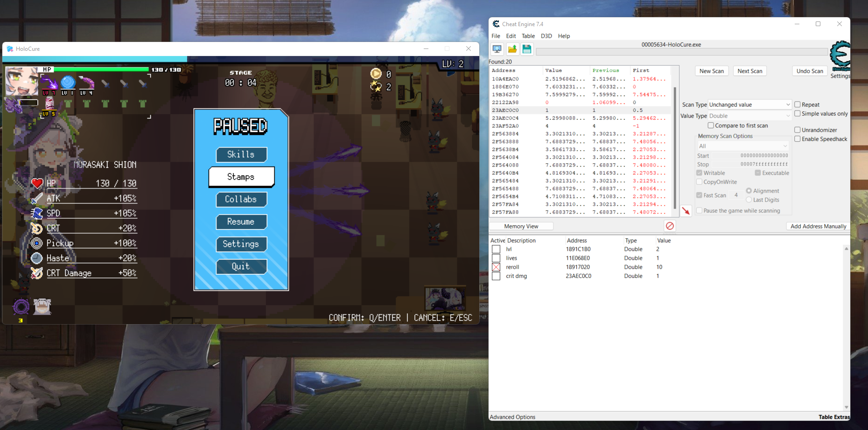868x430 pixels.
Task: Click the red arrow add-to-list icon
Action: coord(686,211)
